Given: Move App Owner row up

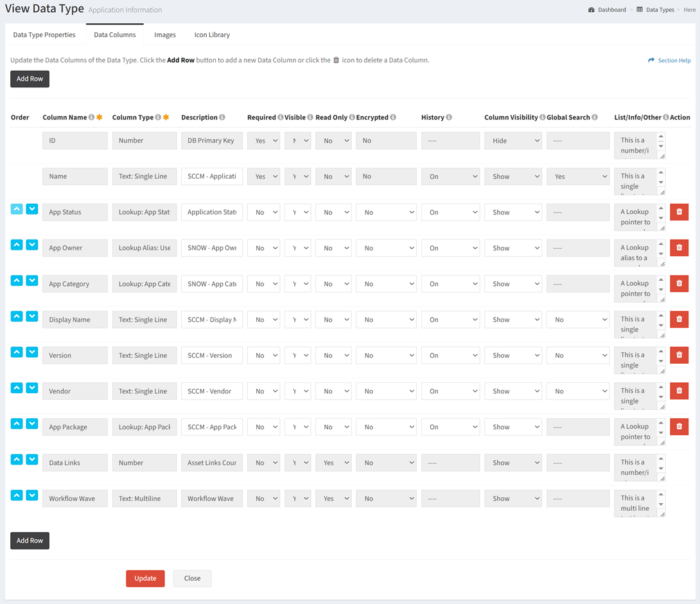Looking at the screenshot, I should click(x=17, y=245).
